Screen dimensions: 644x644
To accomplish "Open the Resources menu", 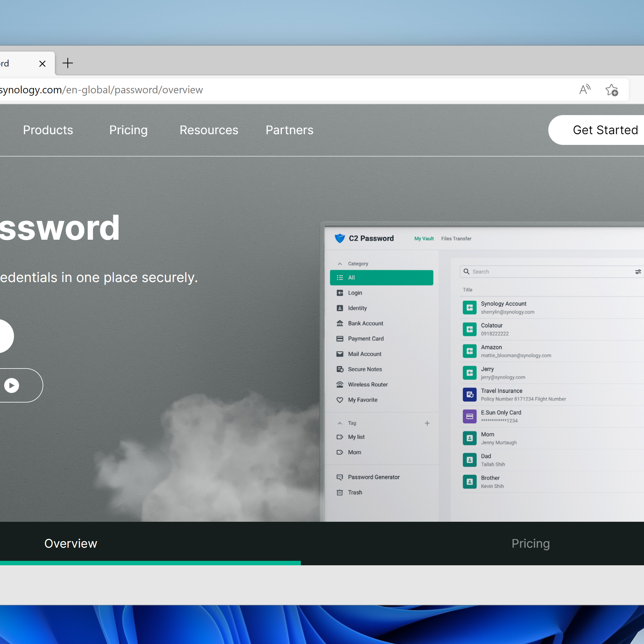I will (x=209, y=130).
